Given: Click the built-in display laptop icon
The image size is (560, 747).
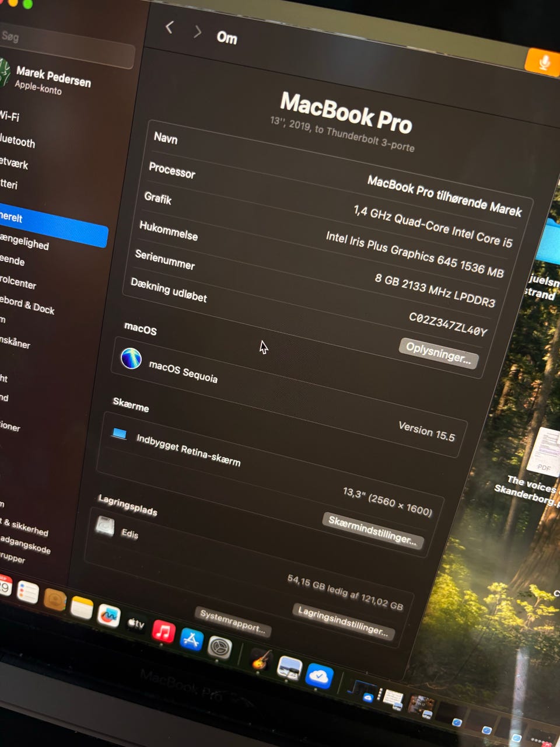Looking at the screenshot, I should click(120, 434).
